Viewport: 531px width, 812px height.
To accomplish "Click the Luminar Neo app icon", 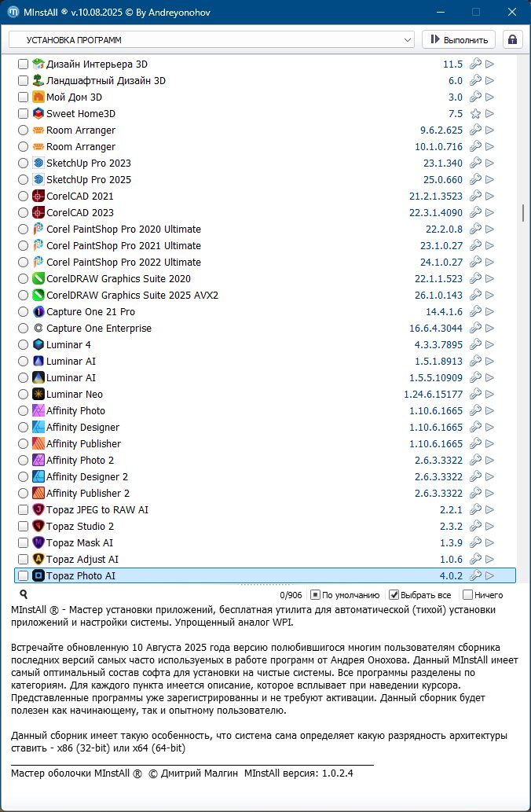I will 38,395.
